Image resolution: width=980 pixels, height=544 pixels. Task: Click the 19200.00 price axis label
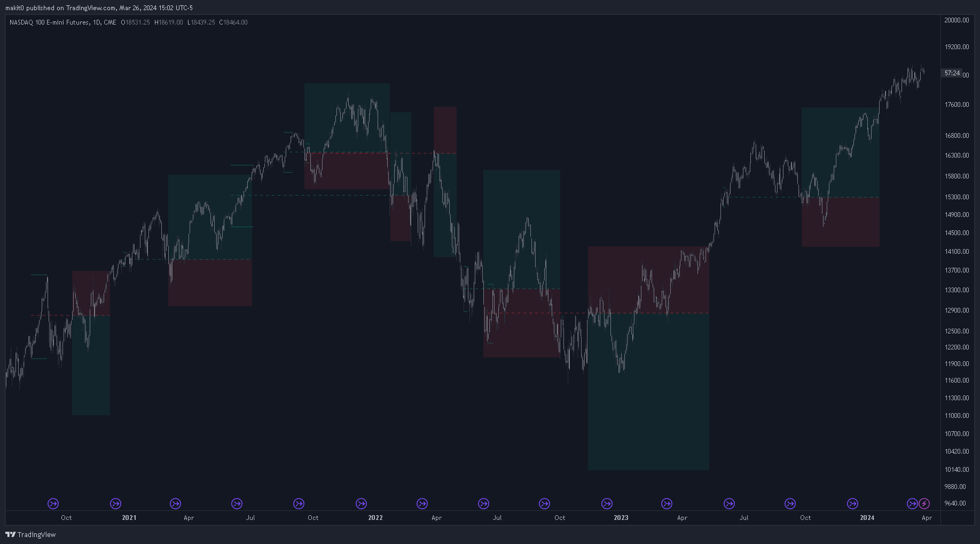957,47
